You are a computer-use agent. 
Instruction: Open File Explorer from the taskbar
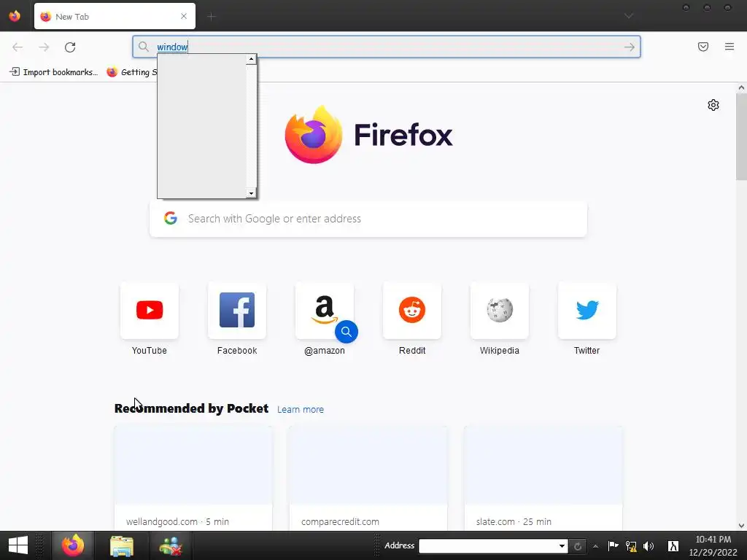(122, 545)
